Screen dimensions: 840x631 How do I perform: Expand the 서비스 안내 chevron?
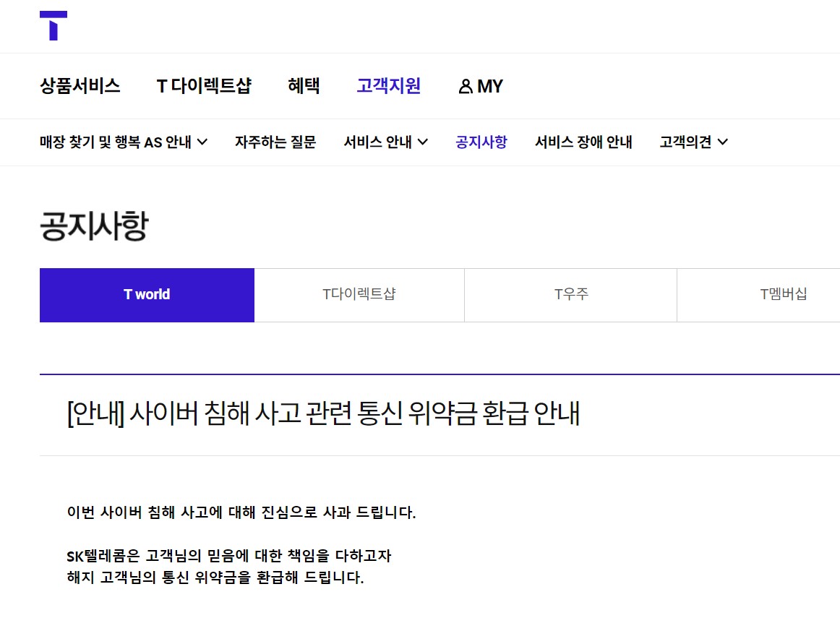[x=423, y=142]
